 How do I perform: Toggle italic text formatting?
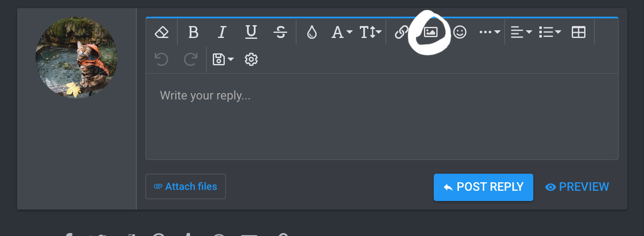pos(222,32)
